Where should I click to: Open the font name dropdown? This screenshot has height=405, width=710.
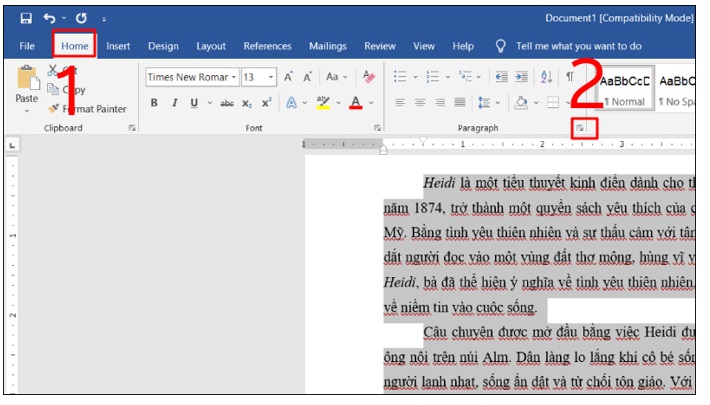(234, 77)
